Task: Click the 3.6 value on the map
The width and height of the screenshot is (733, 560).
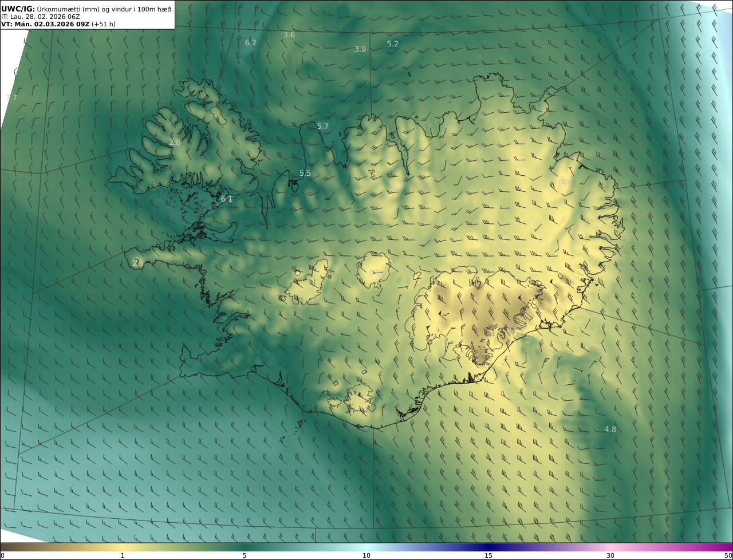Action: click(x=289, y=35)
